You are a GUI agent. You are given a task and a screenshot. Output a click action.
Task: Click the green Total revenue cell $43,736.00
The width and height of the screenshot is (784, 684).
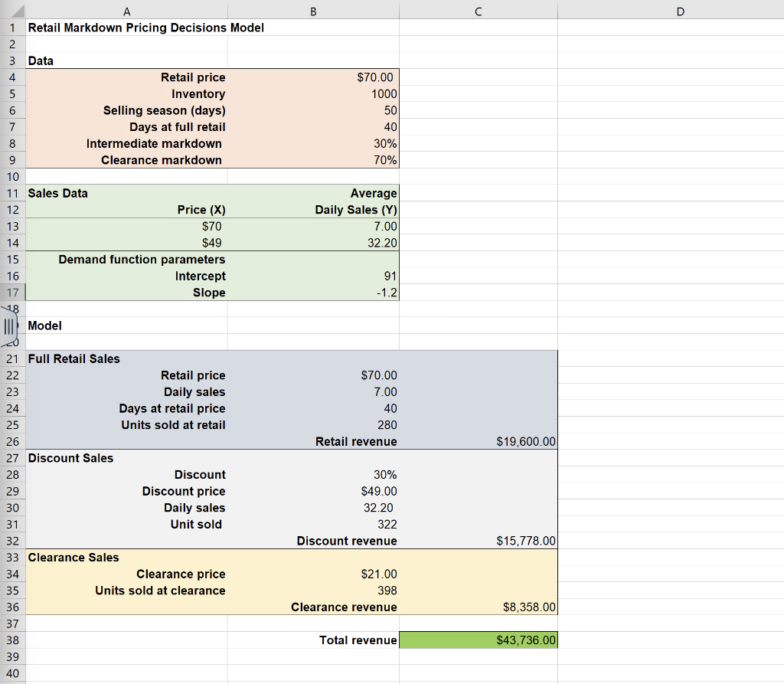pyautogui.click(x=478, y=640)
